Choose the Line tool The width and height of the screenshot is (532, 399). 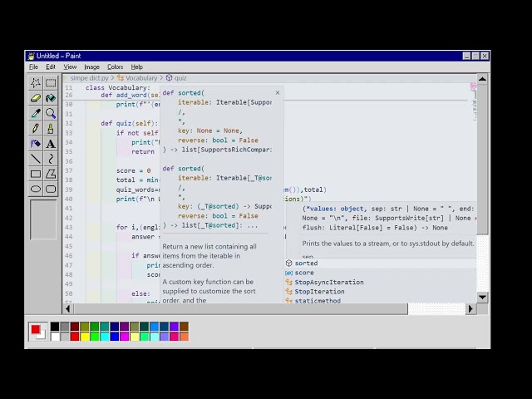[x=36, y=159]
